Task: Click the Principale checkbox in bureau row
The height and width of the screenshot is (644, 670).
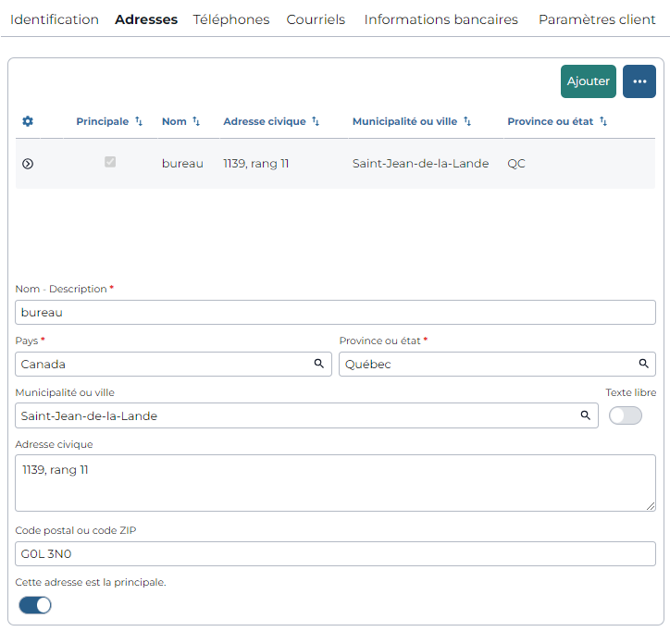Action: (110, 162)
